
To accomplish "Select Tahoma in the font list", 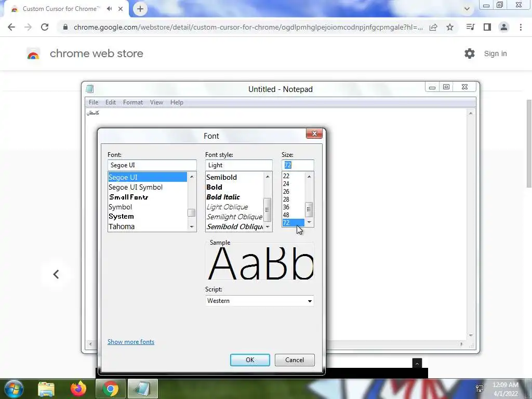I will pos(122,227).
